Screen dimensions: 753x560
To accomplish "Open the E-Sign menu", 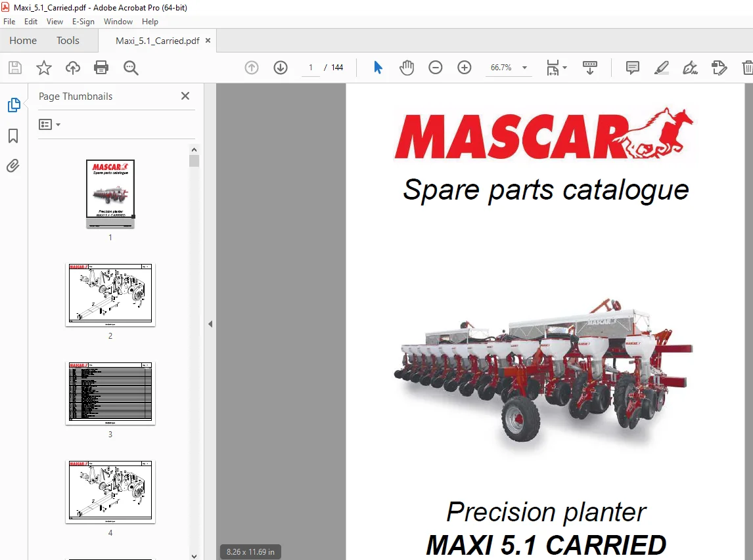I will tap(83, 22).
